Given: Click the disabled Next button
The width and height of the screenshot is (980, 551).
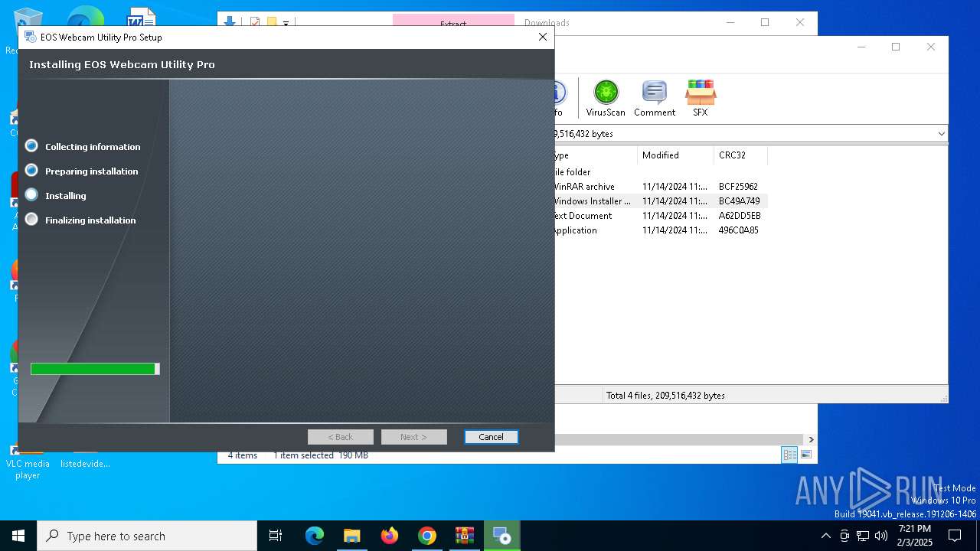Looking at the screenshot, I should [413, 437].
